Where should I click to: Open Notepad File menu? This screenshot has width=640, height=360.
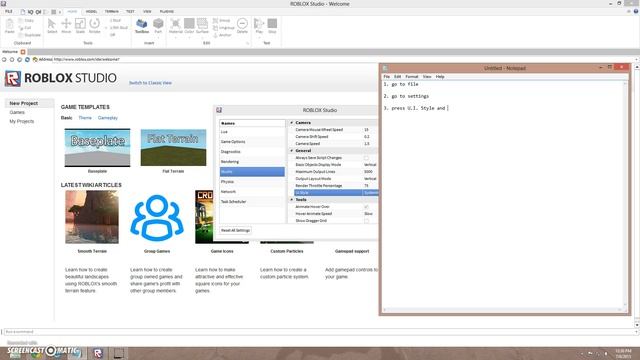(387, 77)
